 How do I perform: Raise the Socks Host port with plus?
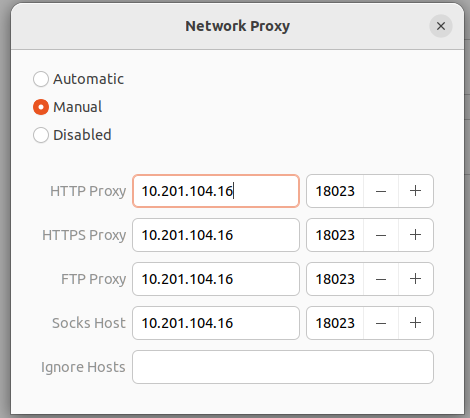tap(416, 323)
